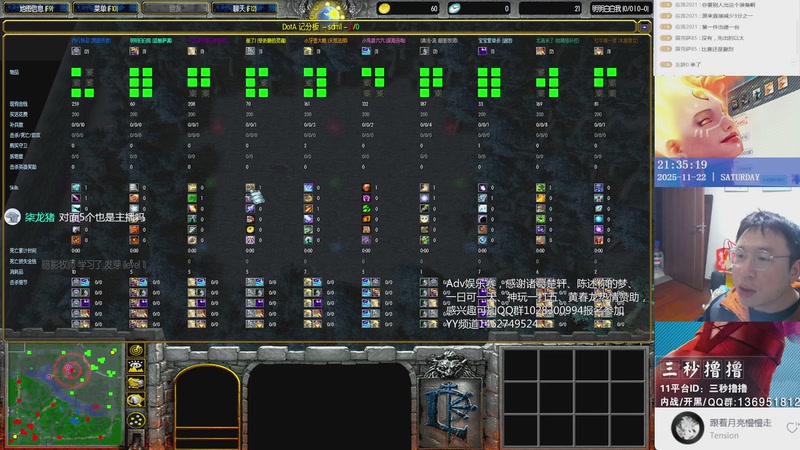This screenshot has width=800, height=450.
Task: Toggle minimap terrain display button
Action: pyautogui.click(x=136, y=366)
